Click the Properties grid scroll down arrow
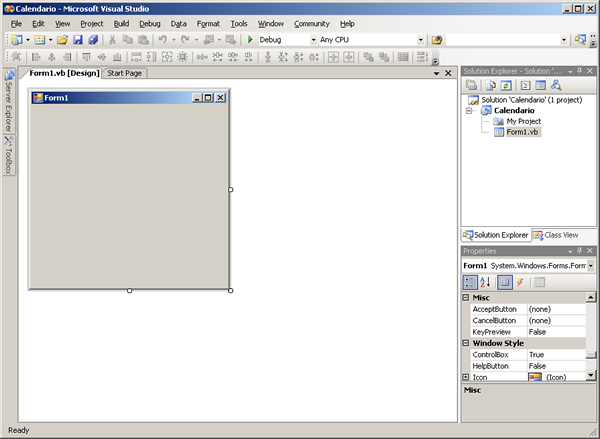 pos(590,375)
